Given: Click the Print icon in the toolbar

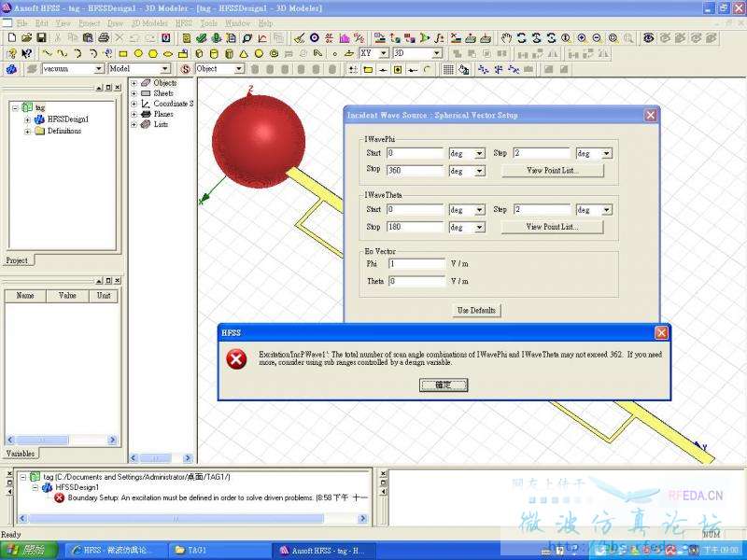Looking at the screenshot, I should tap(104, 38).
